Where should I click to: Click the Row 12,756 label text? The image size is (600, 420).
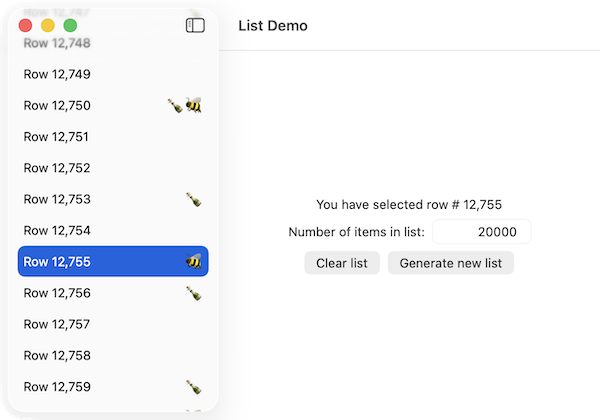coord(56,293)
